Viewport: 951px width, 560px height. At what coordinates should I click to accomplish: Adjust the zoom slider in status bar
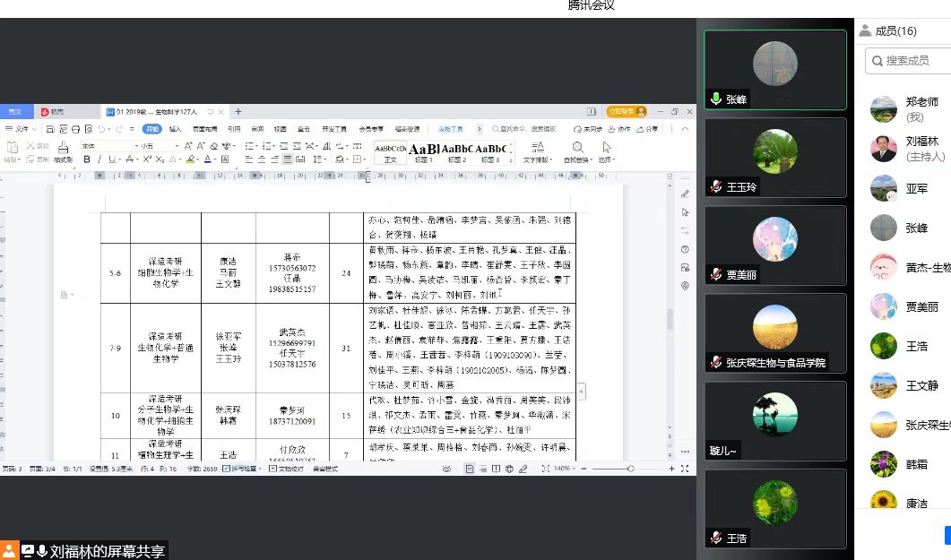pyautogui.click(x=630, y=469)
